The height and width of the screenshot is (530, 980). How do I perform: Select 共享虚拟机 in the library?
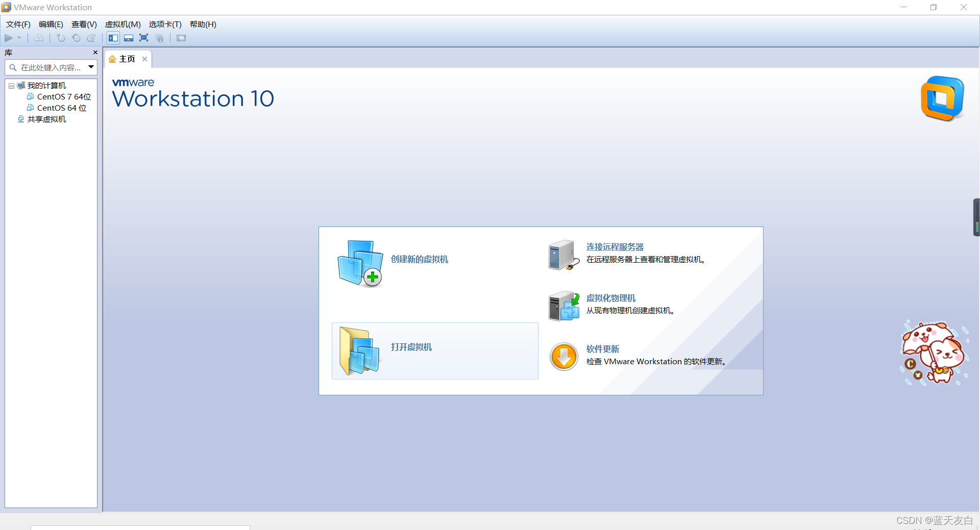[x=46, y=119]
